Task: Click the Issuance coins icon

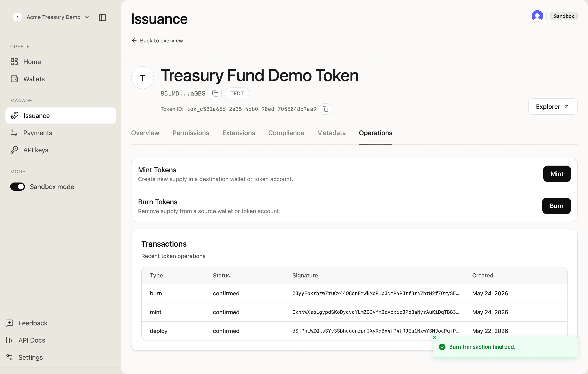Action: 15,116
